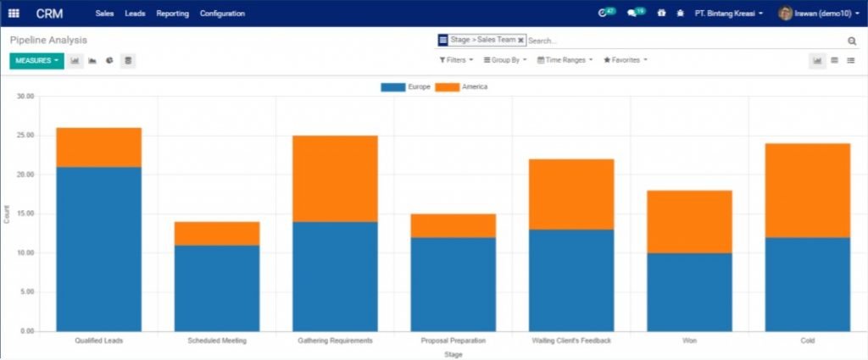This screenshot has height=360, width=868.
Task: Click the group-by facet icon
Action: (x=442, y=41)
